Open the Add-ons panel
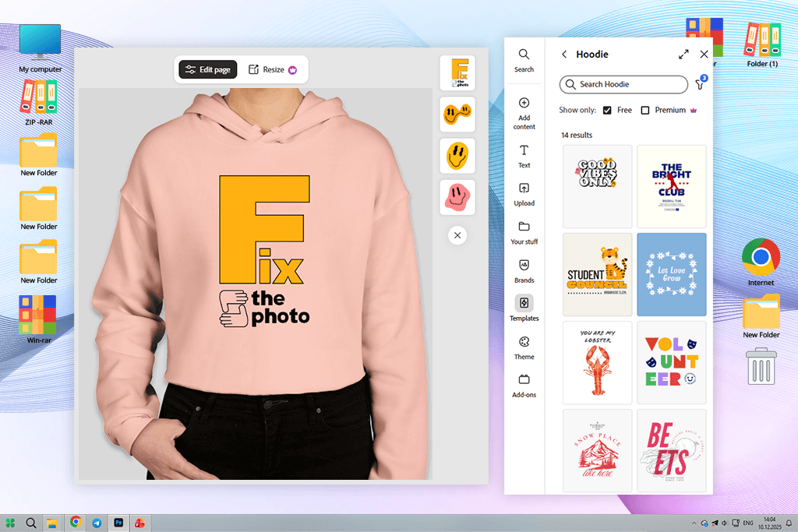 524,386
